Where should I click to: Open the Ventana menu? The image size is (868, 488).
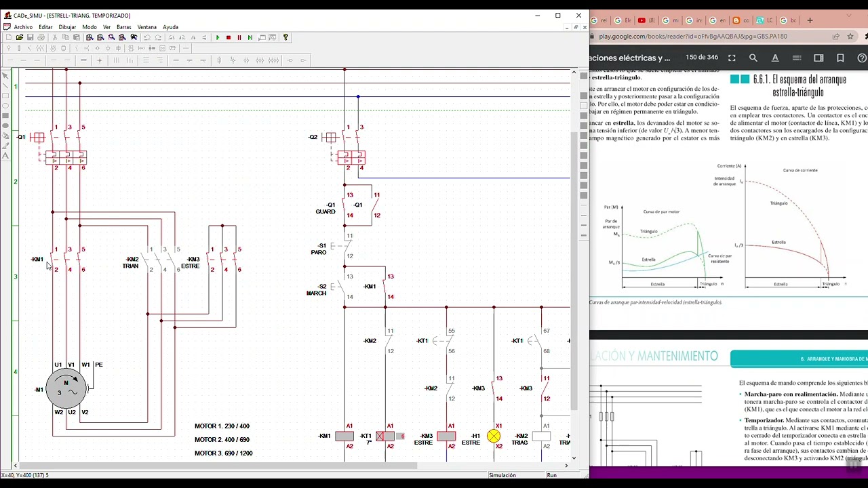point(147,27)
